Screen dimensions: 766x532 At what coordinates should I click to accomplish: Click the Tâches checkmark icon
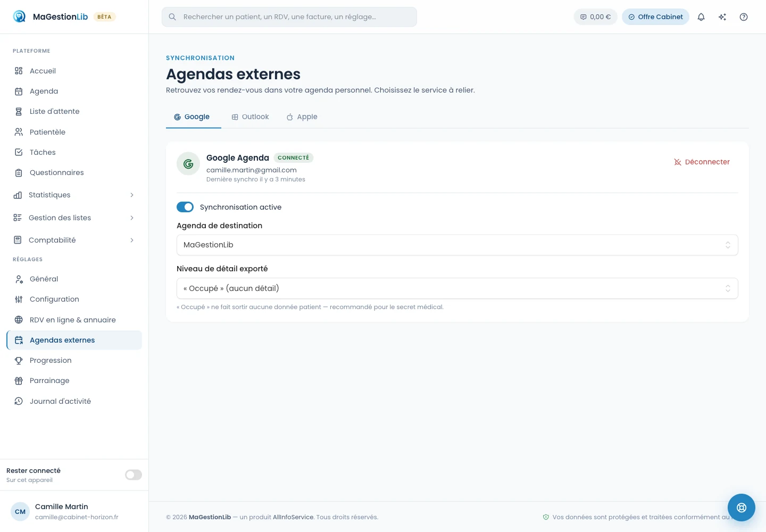[x=19, y=152]
